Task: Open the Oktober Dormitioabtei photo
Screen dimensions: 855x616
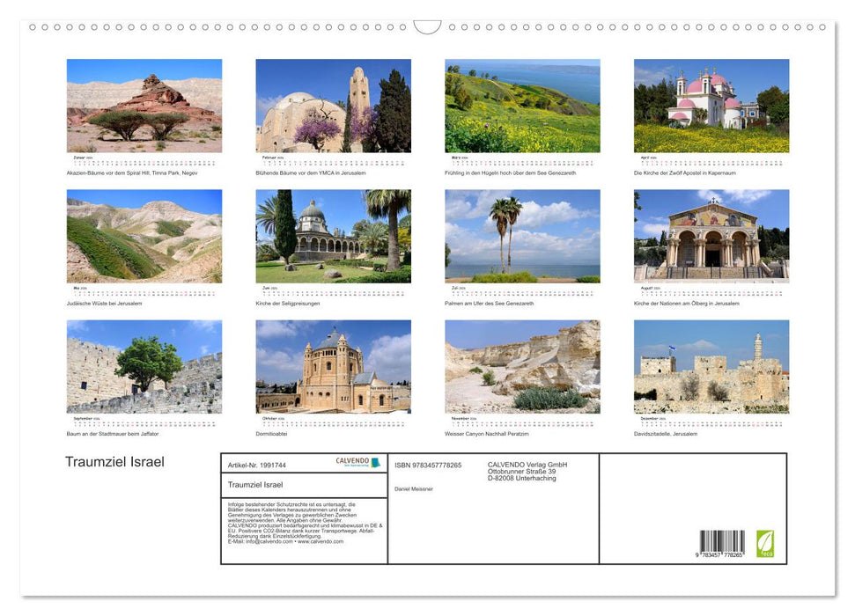Action: (333, 366)
